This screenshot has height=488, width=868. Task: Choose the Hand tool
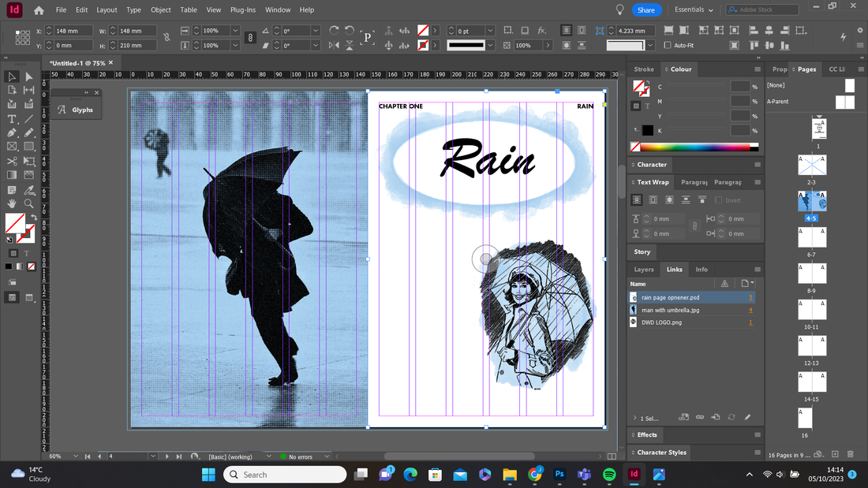[x=12, y=203]
